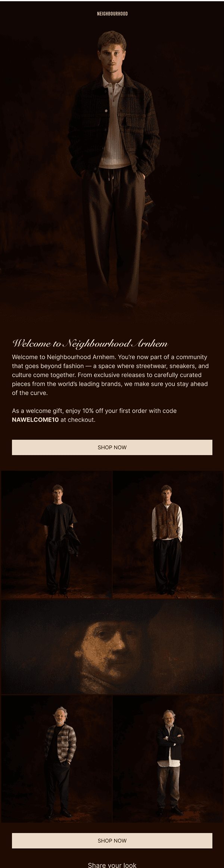Image resolution: width=224 pixels, height=868 pixels.
Task: Click the NAWELCOME10 discount code text
Action: [x=35, y=420]
